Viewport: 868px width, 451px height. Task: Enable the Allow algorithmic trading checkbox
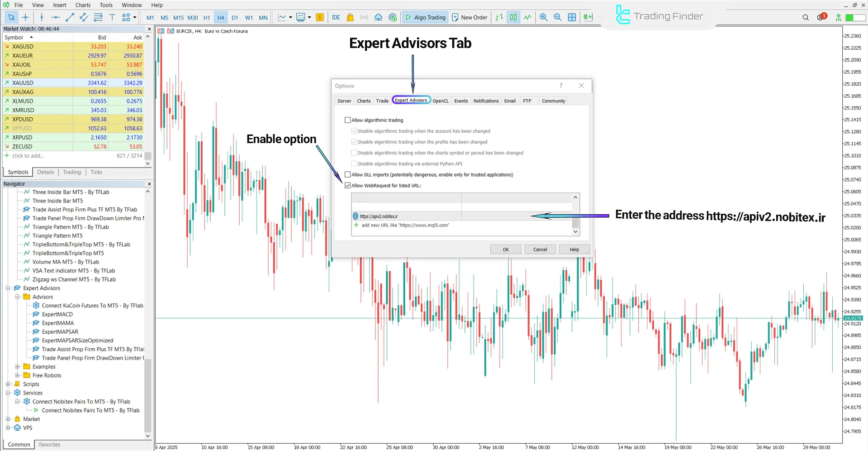point(347,120)
